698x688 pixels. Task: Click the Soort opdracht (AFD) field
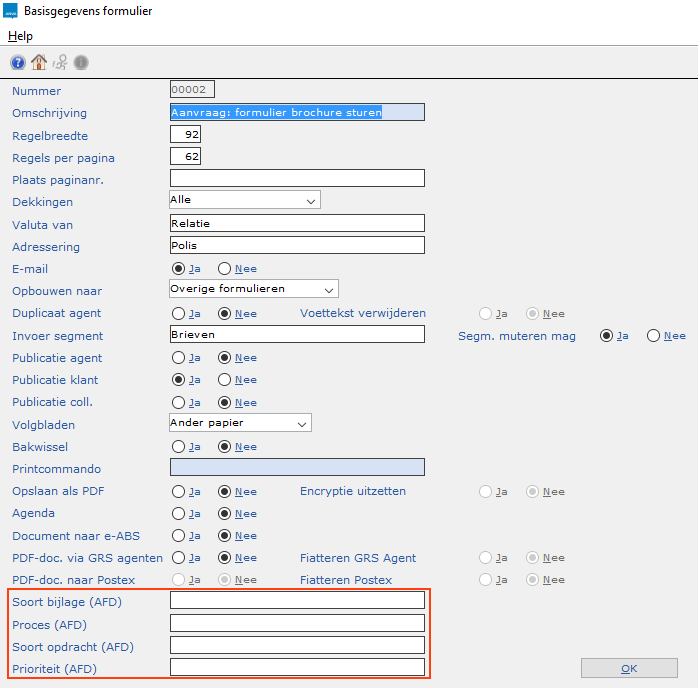(x=297, y=645)
